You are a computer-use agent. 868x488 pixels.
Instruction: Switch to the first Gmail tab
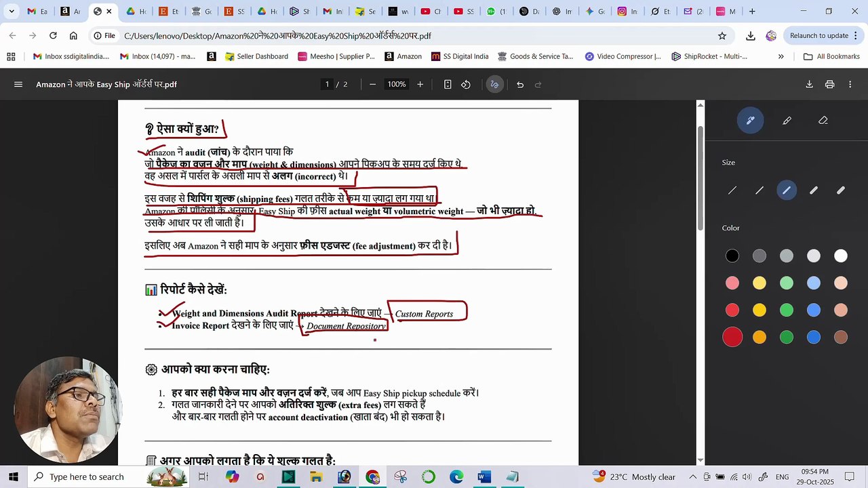(37, 12)
